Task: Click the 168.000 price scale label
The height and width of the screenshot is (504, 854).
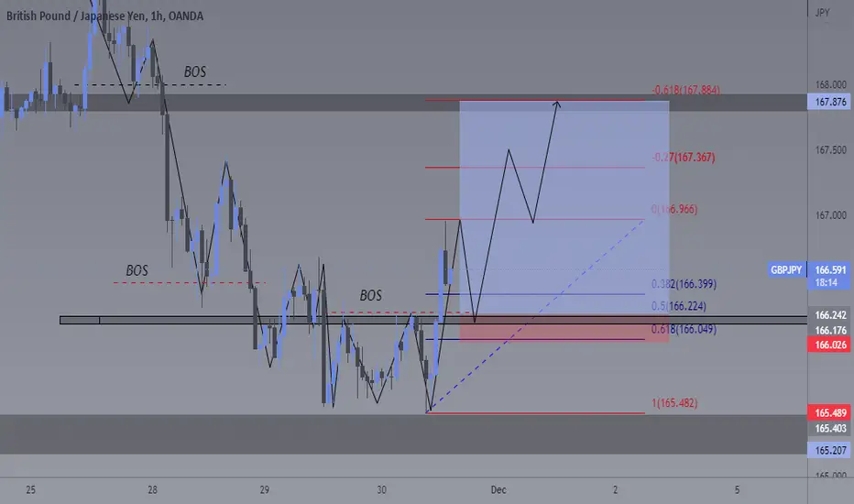Action: click(830, 84)
